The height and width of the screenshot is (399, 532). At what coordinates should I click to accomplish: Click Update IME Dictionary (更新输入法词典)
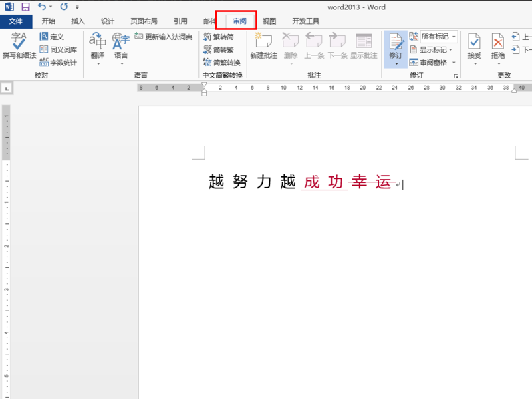coord(164,37)
